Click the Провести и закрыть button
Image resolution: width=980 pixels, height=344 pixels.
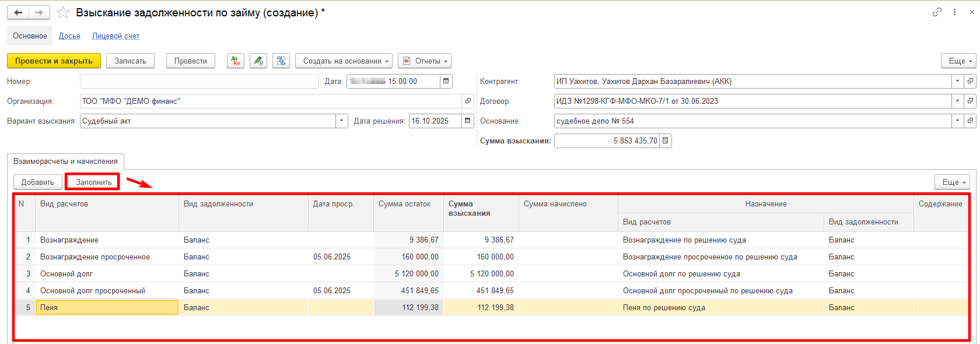point(54,61)
